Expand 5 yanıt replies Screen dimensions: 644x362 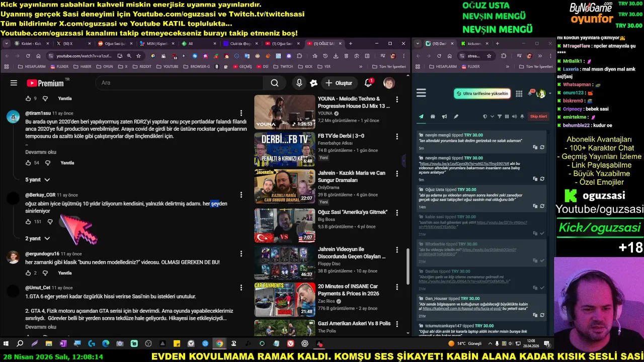[38, 179]
